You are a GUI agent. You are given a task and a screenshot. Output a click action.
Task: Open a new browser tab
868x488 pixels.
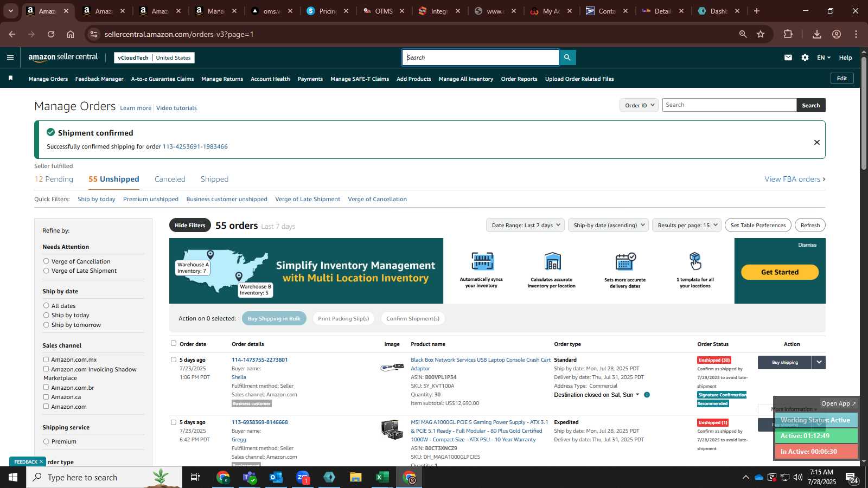(x=757, y=11)
